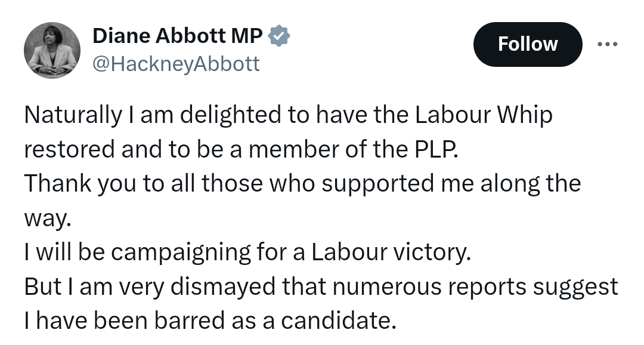Follow Diane Abbott MP

(x=528, y=44)
